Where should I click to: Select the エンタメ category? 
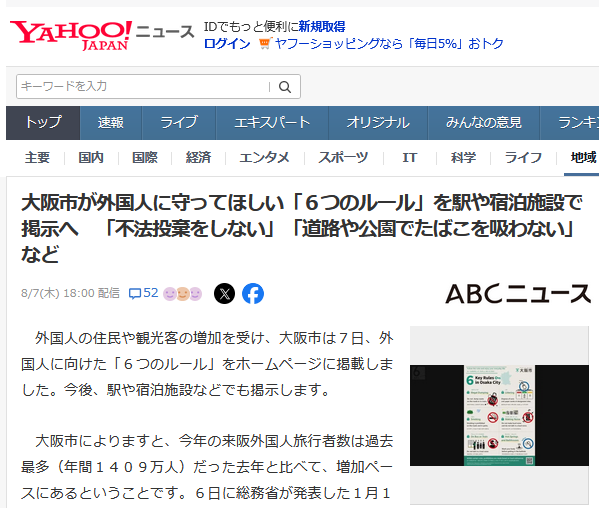coord(264,157)
